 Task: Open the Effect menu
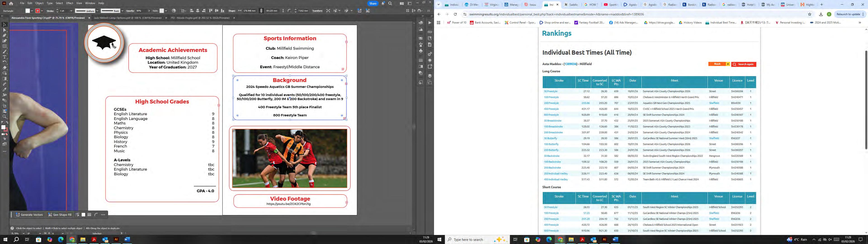tap(69, 3)
